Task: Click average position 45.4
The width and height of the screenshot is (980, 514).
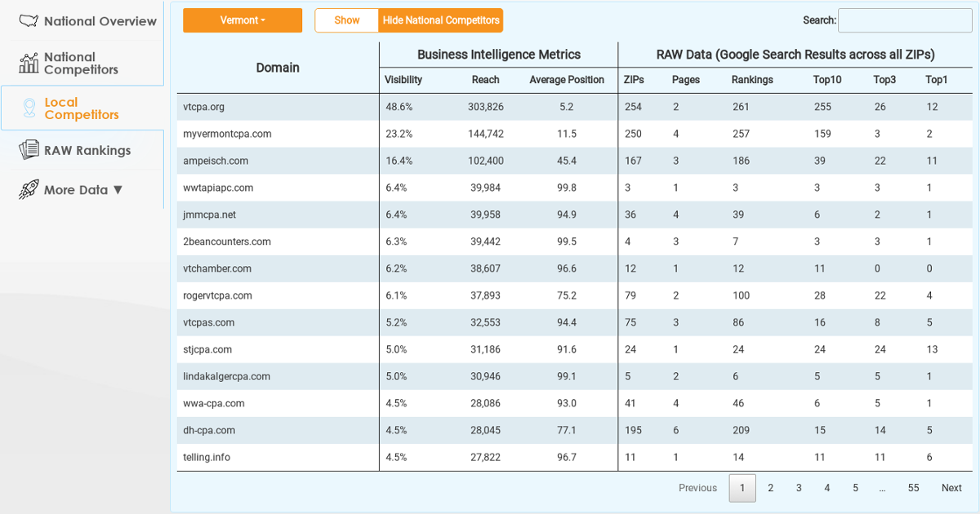Action: 567,161
